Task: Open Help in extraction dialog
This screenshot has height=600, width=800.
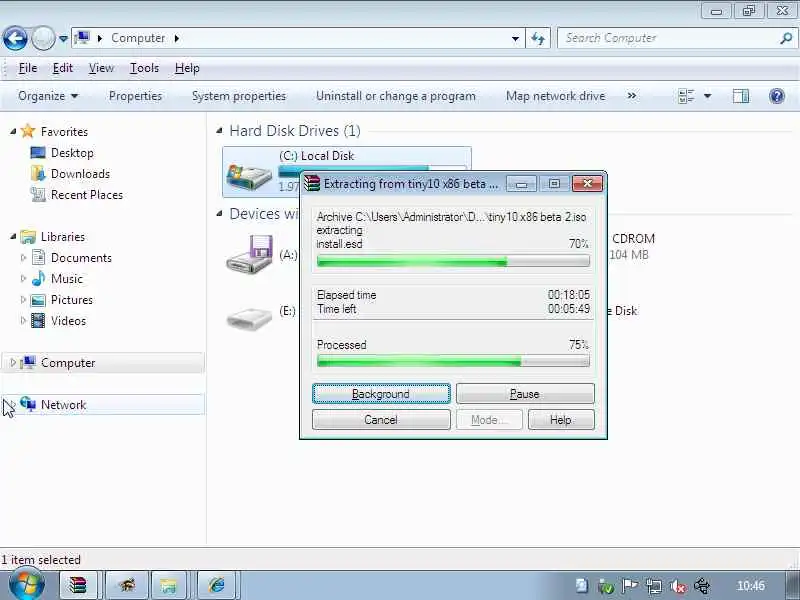Action: pos(561,419)
